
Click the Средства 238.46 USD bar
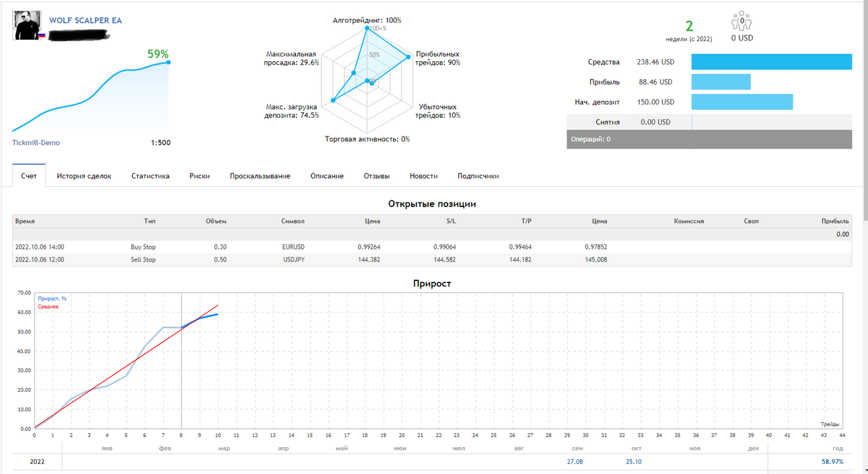(772, 62)
